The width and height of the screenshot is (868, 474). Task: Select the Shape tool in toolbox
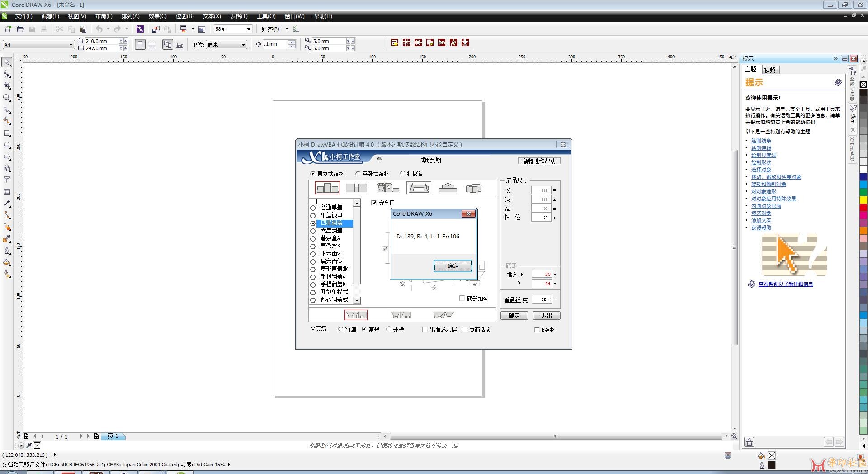click(x=7, y=74)
